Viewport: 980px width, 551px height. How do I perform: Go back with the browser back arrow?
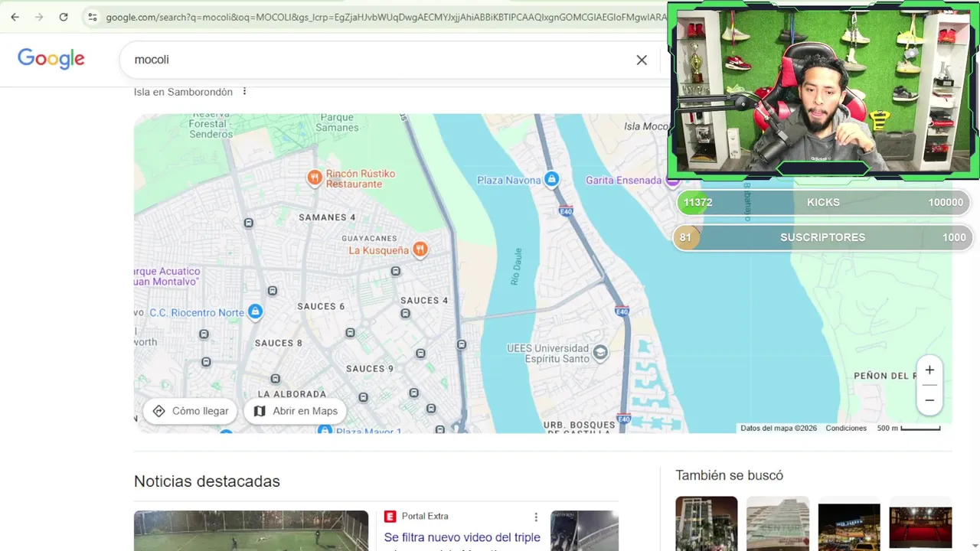tap(15, 17)
